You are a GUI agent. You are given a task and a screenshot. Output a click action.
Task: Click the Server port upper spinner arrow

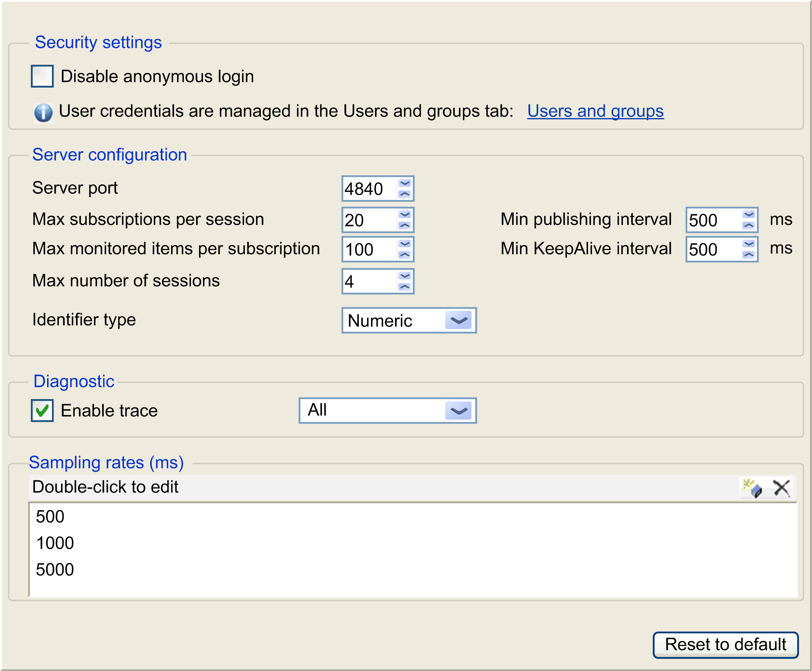pyautogui.click(x=405, y=183)
